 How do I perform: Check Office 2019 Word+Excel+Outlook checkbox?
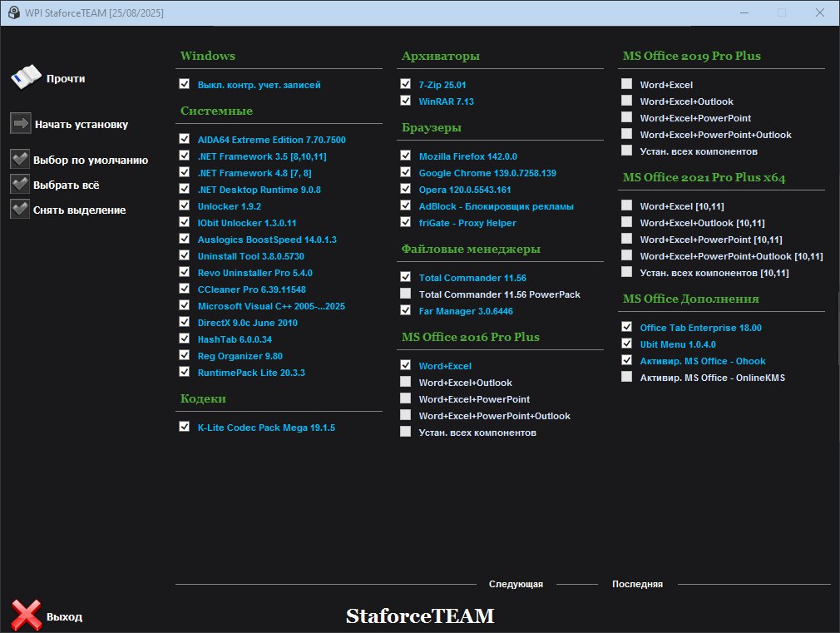[627, 101]
